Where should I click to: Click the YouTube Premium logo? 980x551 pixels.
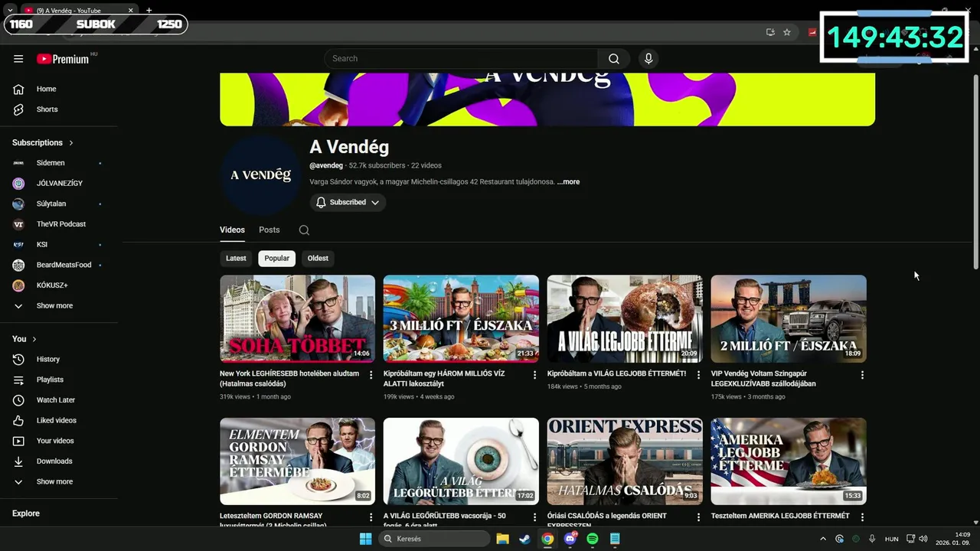point(64,59)
